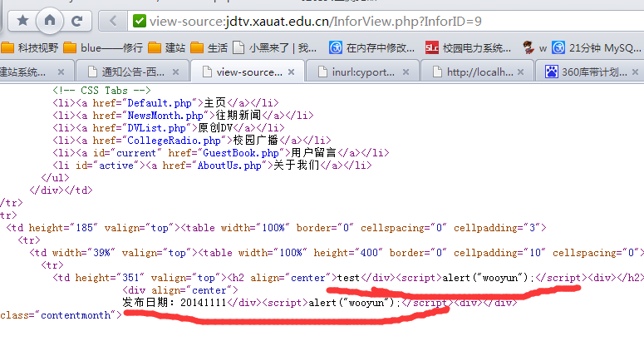Navigate back with the arrow button

coord(113,21)
